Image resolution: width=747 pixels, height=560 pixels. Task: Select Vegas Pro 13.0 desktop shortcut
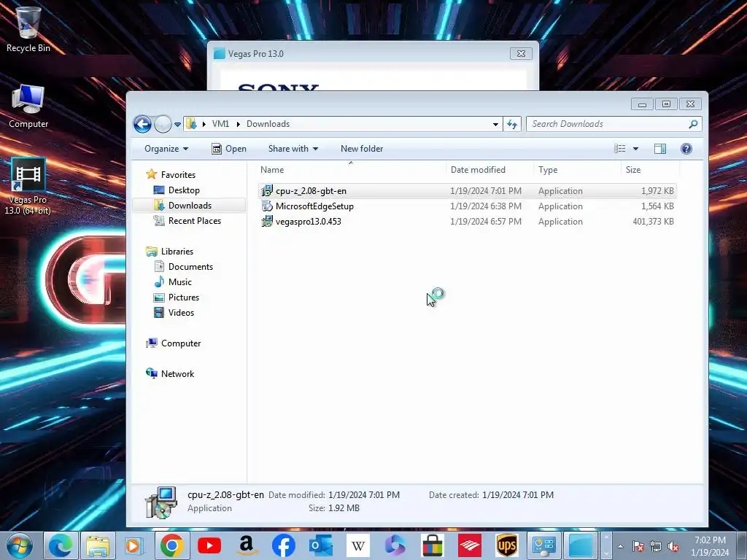point(28,186)
